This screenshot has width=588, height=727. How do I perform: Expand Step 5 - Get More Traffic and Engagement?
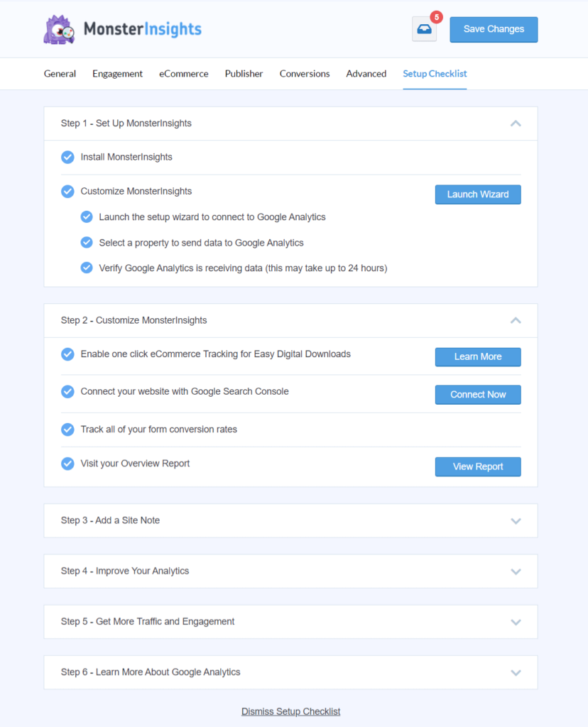(x=516, y=621)
